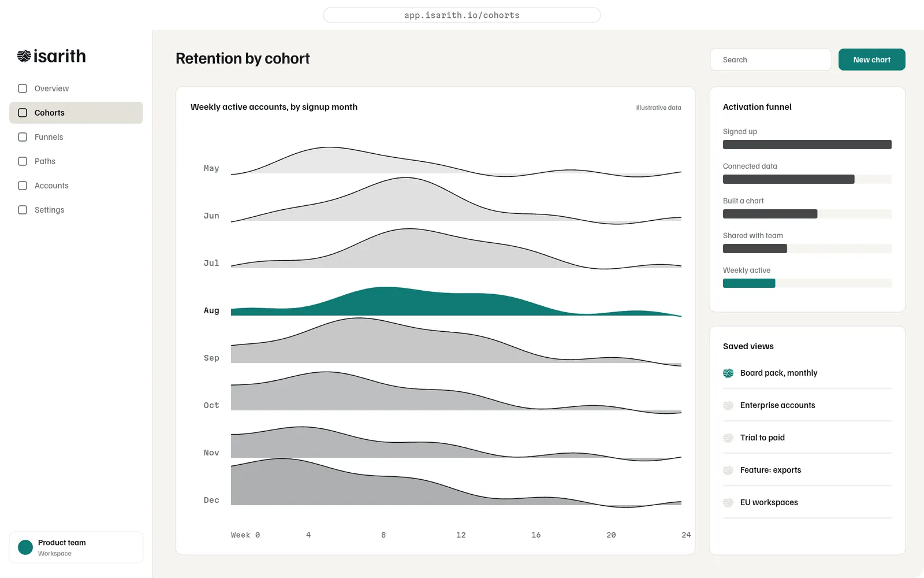Viewport: 924px width, 578px height.
Task: Go to the Funnels section label
Action: [49, 137]
